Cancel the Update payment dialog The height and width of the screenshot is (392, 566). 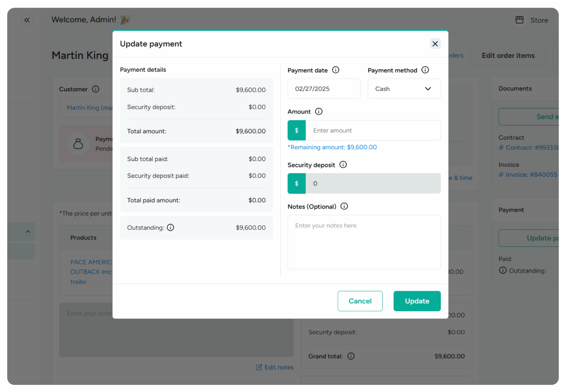point(360,301)
